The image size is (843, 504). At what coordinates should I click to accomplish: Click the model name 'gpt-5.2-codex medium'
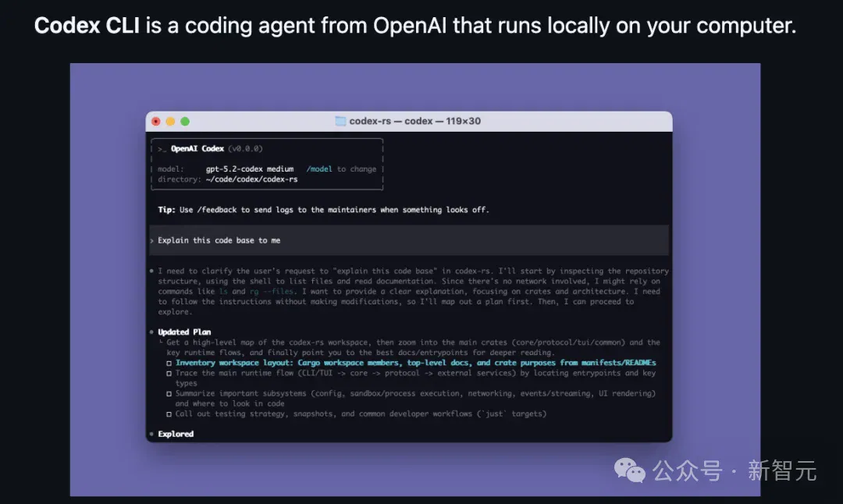[x=250, y=169]
